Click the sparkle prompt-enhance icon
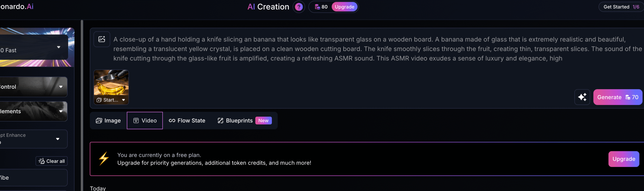This screenshot has width=644, height=191. coord(582,97)
